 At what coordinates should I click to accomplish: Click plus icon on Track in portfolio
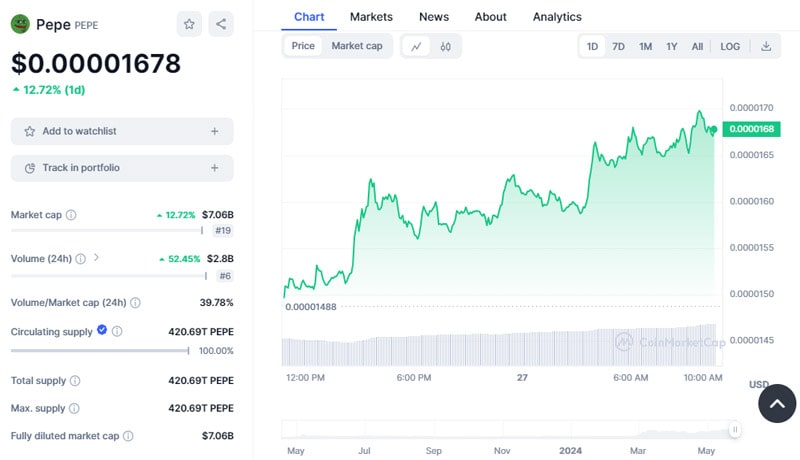(215, 168)
